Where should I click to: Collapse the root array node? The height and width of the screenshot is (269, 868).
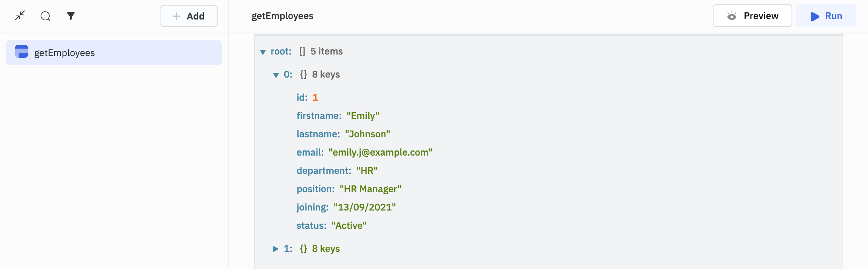pyautogui.click(x=263, y=52)
